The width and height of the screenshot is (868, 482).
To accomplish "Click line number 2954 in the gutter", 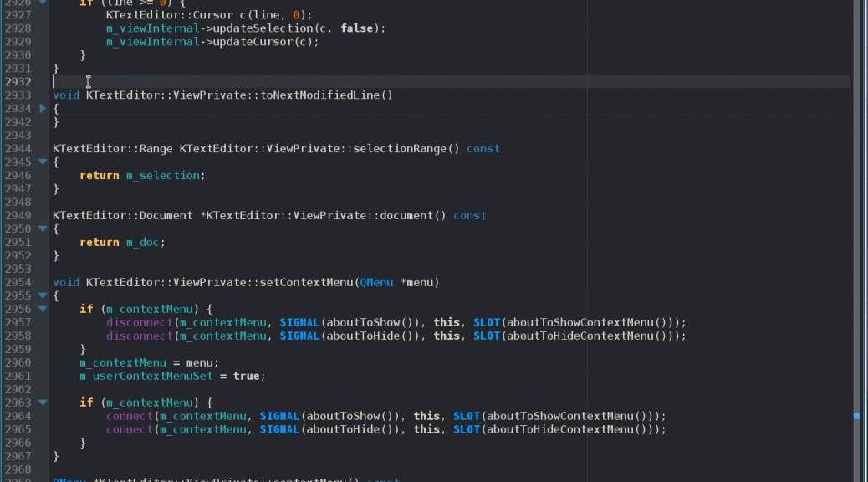I will pos(17,283).
